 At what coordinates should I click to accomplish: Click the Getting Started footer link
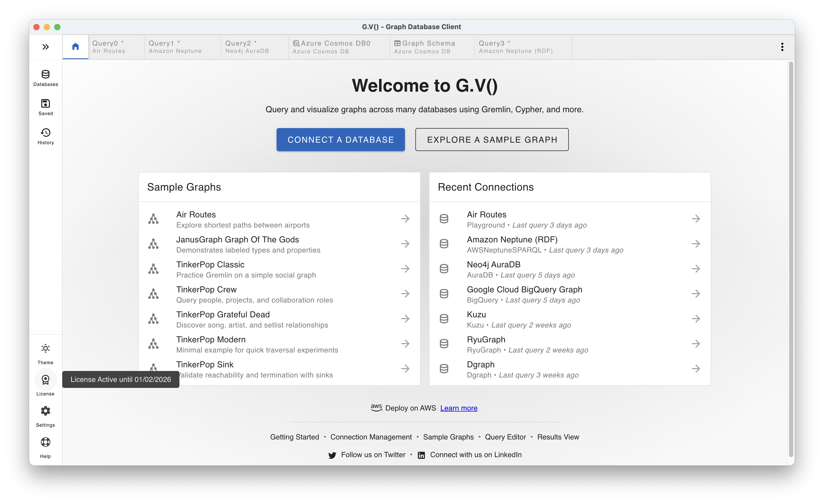[295, 437]
